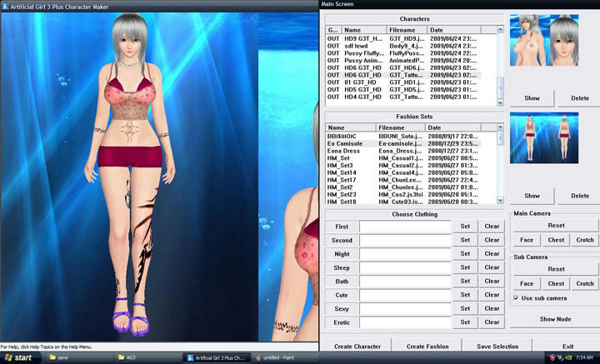Sort Fashion Sets by Filename column header
Screen dimensions: 600x364
(400, 127)
